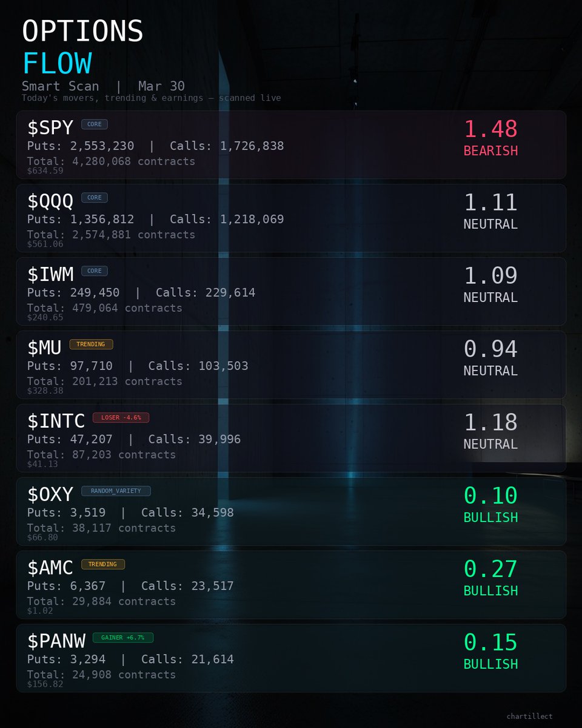Viewport: 582px width, 728px height.
Task: Click the Today's movers tagline
Action: [x=152, y=98]
